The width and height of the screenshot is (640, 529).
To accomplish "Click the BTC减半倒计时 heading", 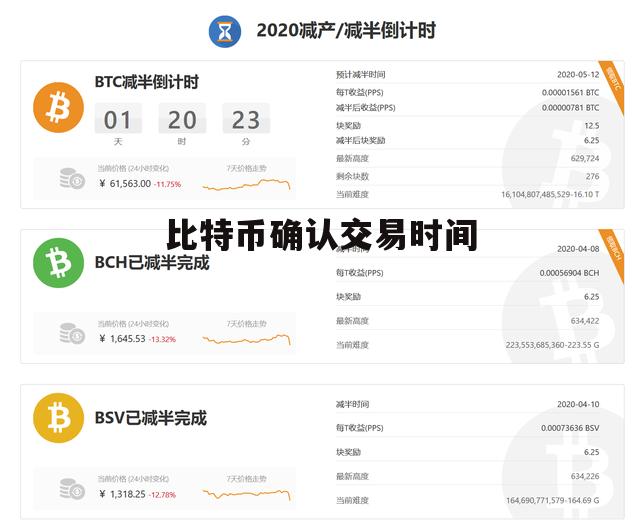I will tap(147, 82).
